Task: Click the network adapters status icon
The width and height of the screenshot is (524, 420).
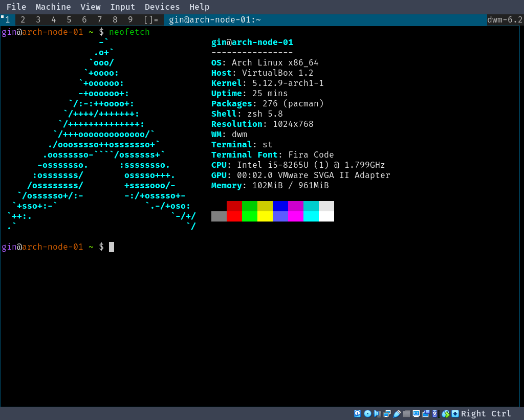Action: pyautogui.click(x=387, y=413)
